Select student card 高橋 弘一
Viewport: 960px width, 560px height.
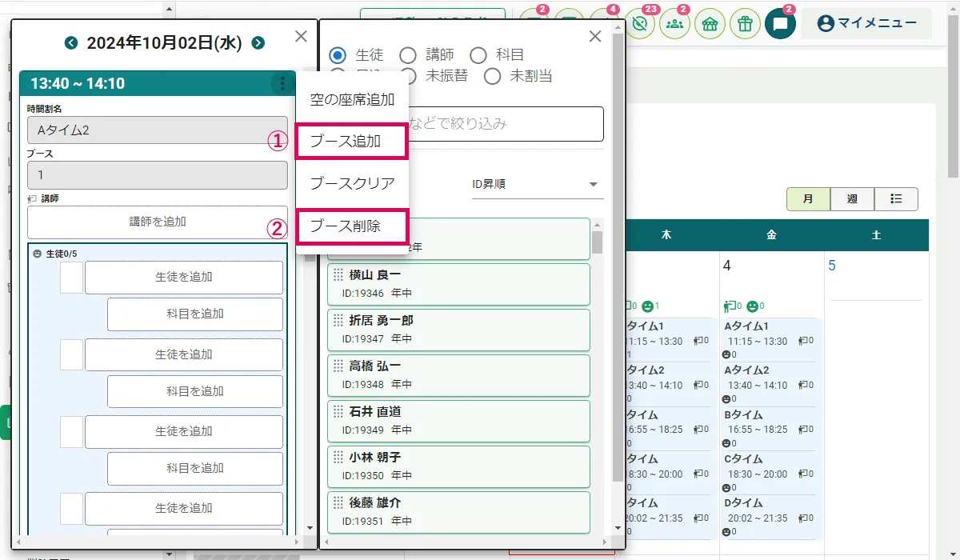point(458,375)
